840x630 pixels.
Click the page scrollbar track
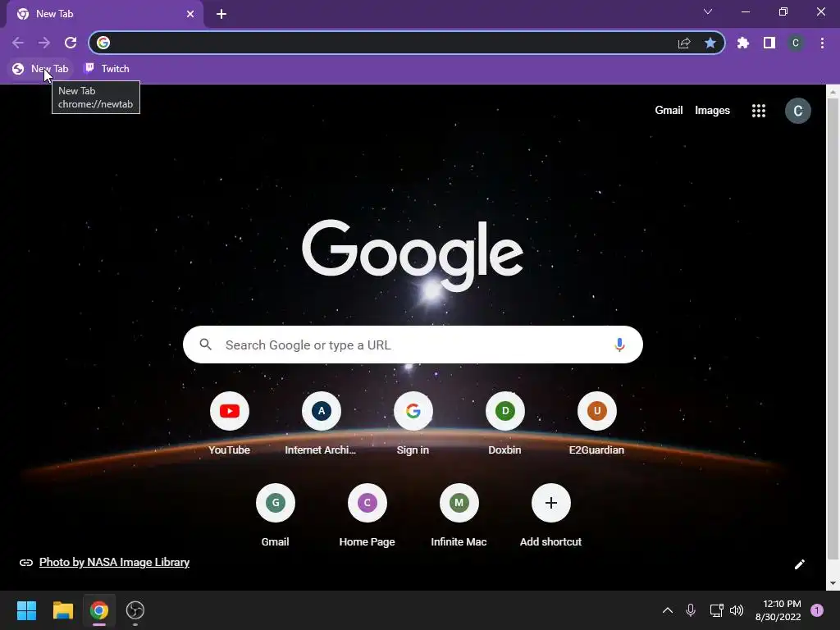833,336
